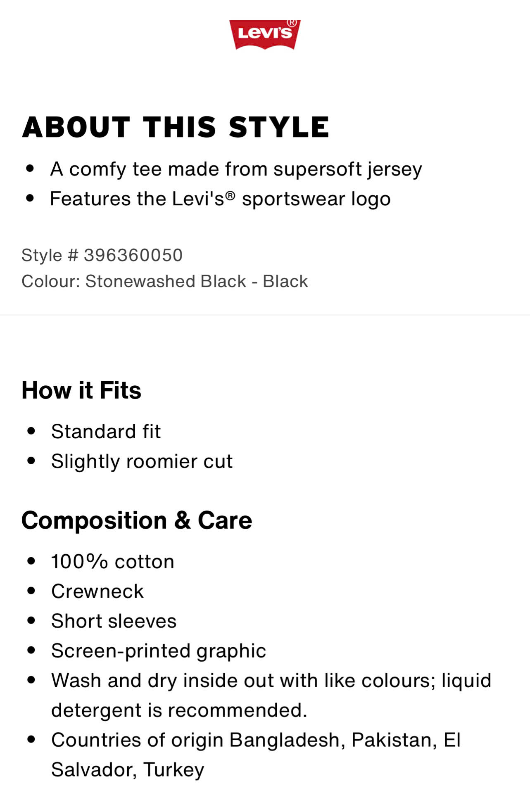Select the Standard fit bullet

click(106, 432)
